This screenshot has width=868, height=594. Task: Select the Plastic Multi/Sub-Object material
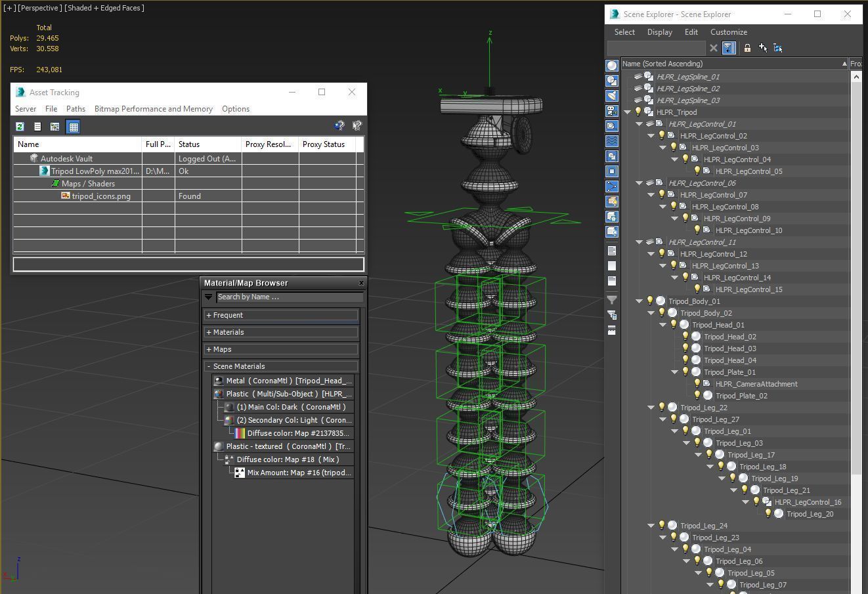click(x=283, y=394)
